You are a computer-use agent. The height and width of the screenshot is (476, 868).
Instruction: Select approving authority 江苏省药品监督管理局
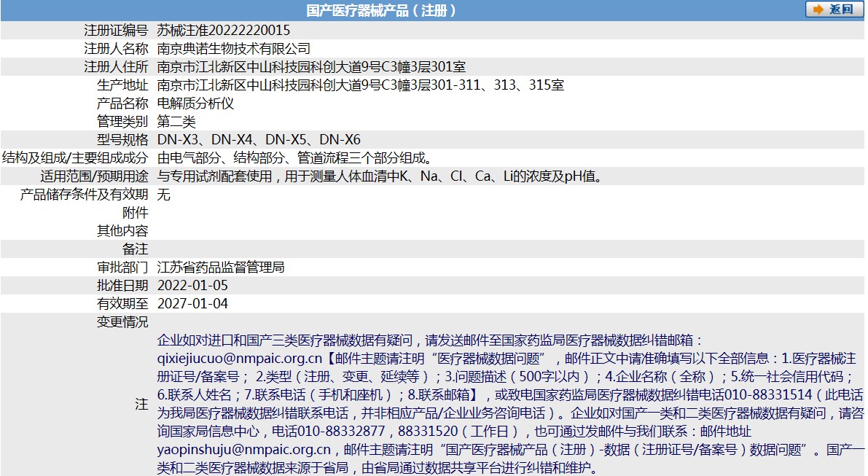[221, 268]
